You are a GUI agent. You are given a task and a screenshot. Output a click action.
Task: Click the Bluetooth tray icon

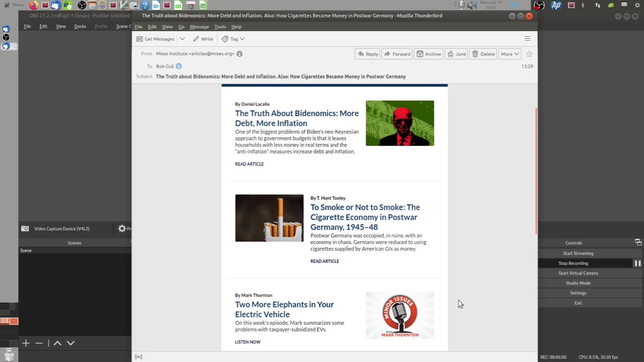[x=583, y=6]
